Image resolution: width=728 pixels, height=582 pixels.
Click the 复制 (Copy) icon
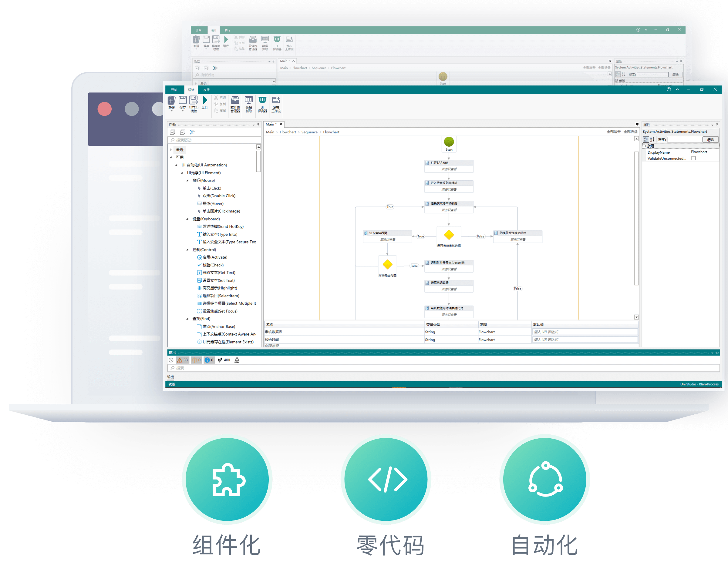point(216,104)
